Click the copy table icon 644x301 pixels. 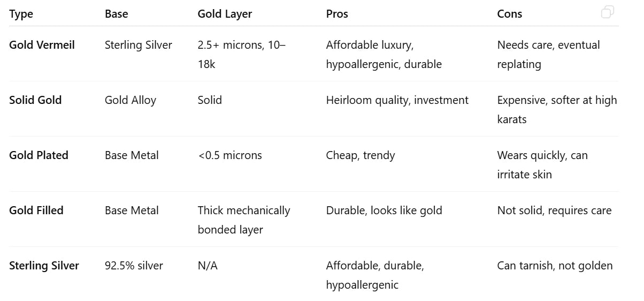tap(607, 12)
